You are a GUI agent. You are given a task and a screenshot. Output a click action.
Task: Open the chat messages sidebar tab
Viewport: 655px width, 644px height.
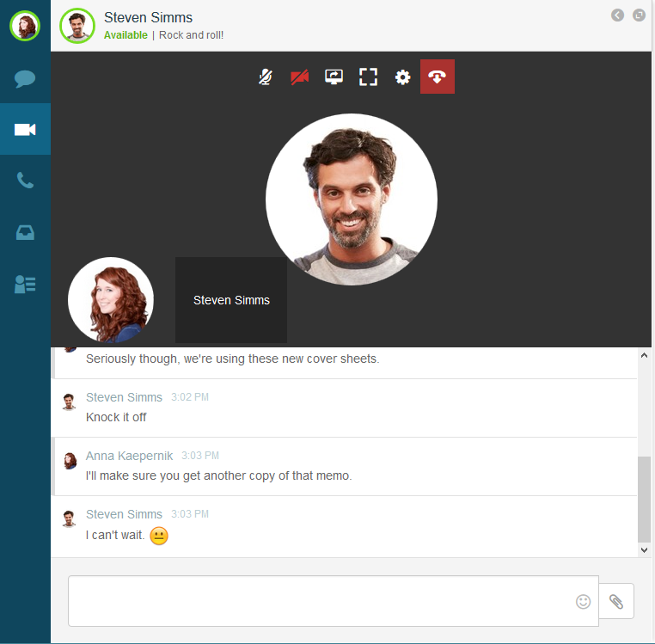click(25, 78)
